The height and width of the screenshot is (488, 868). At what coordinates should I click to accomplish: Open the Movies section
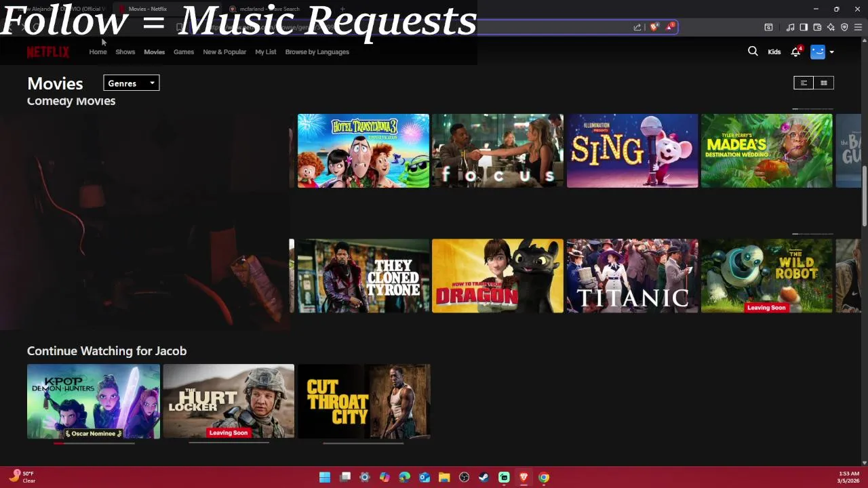(154, 52)
